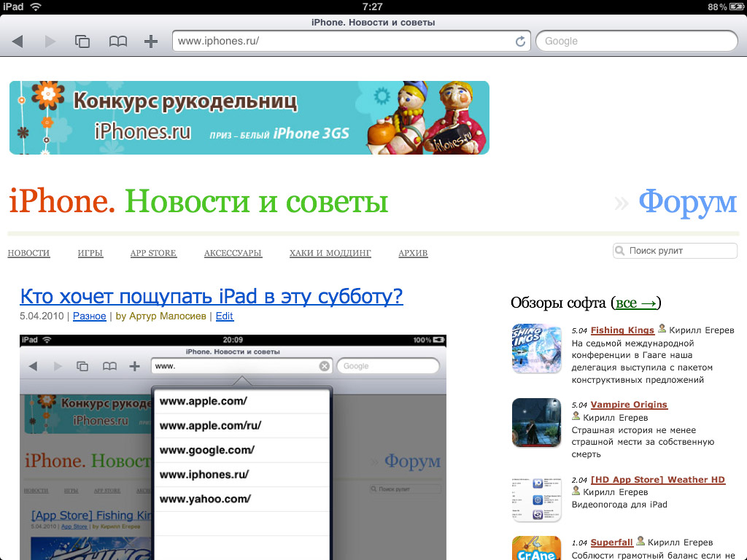Image resolution: width=747 pixels, height=560 pixels.
Task: Click author icon under Weather HD
Action: 576,491
